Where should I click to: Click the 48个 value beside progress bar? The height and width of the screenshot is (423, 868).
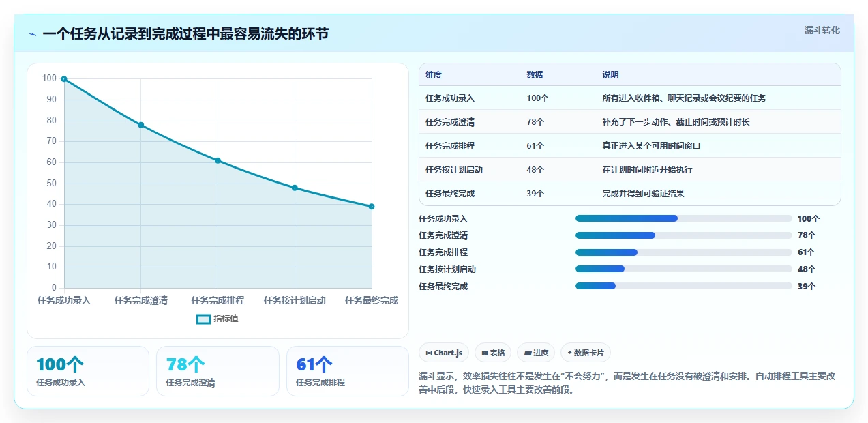tap(807, 269)
